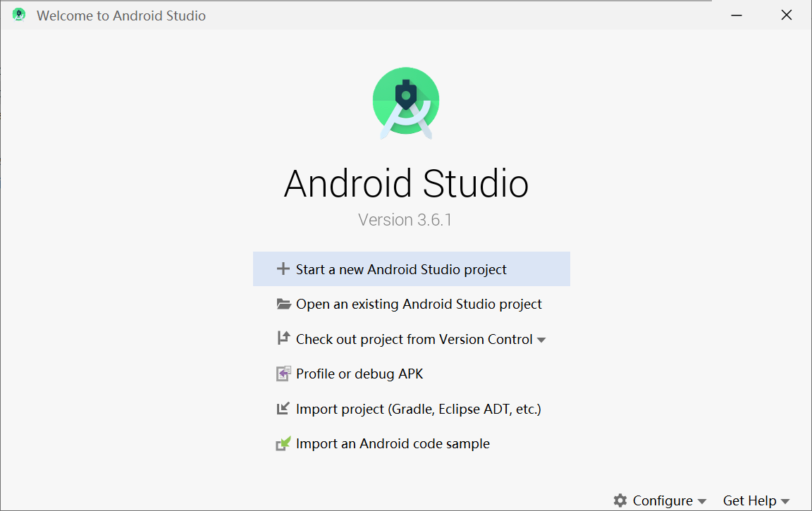Click the plus icon beside Start a new project
The height and width of the screenshot is (511, 812).
[x=283, y=269]
